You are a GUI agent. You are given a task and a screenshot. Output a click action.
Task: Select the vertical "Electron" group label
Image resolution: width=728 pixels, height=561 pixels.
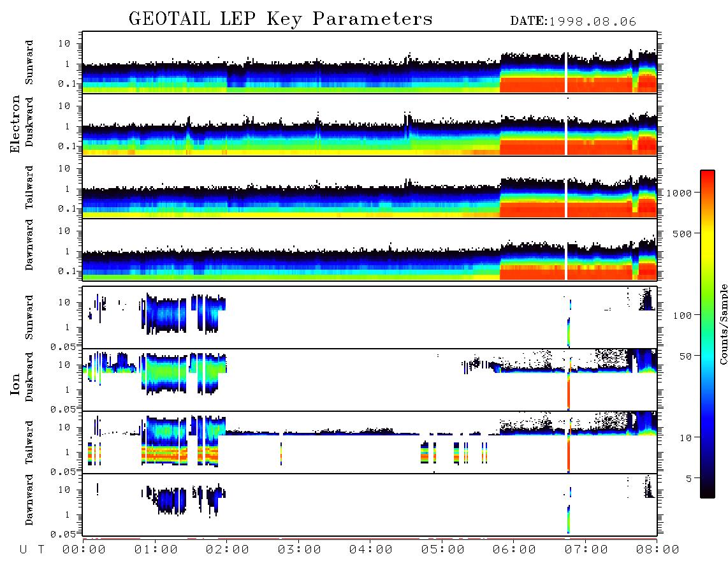15,124
